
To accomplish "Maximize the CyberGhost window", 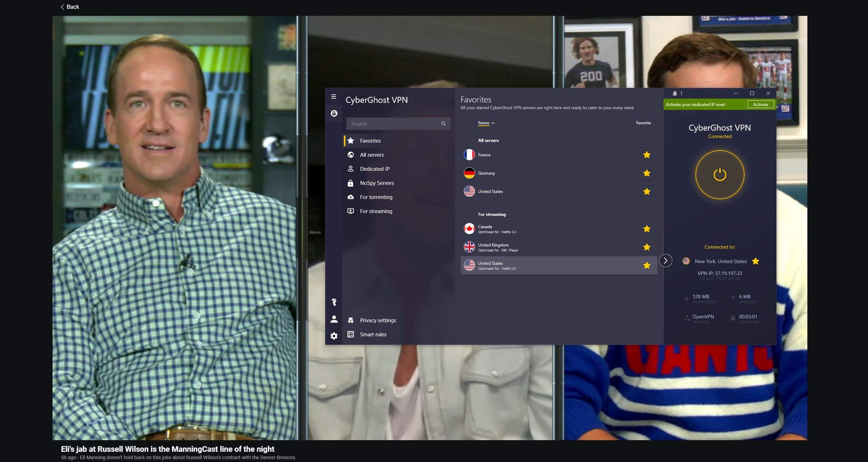I will [x=752, y=93].
